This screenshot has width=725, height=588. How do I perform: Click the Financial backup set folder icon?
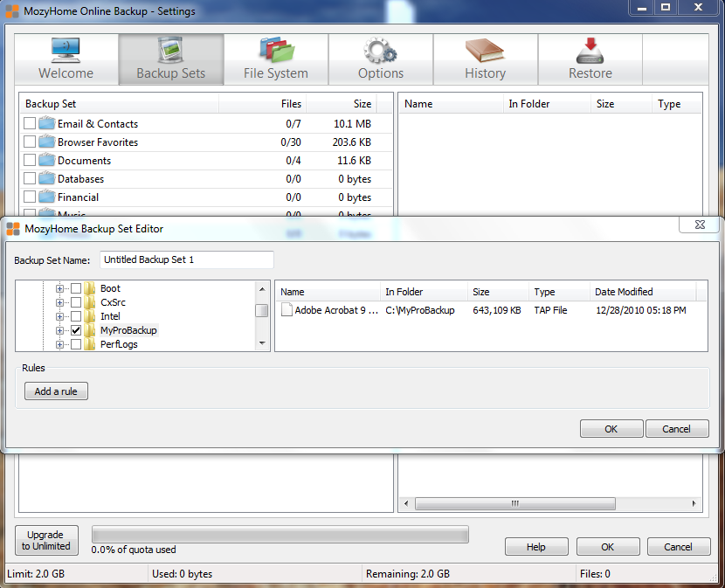tap(46, 197)
